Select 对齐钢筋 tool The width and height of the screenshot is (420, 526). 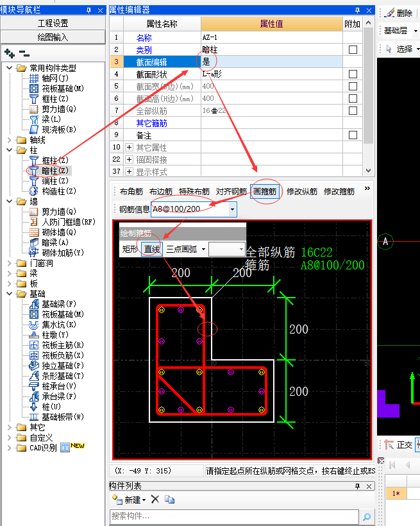(x=231, y=192)
